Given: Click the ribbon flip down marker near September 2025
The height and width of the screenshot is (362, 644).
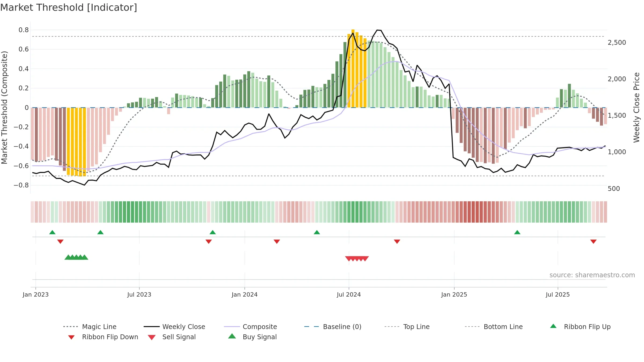Looking at the screenshot, I should pyautogui.click(x=594, y=242).
